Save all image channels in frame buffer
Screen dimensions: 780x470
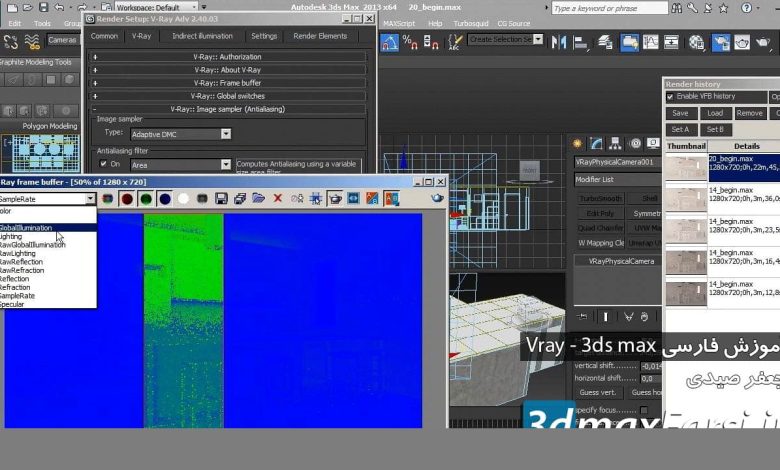point(240,199)
